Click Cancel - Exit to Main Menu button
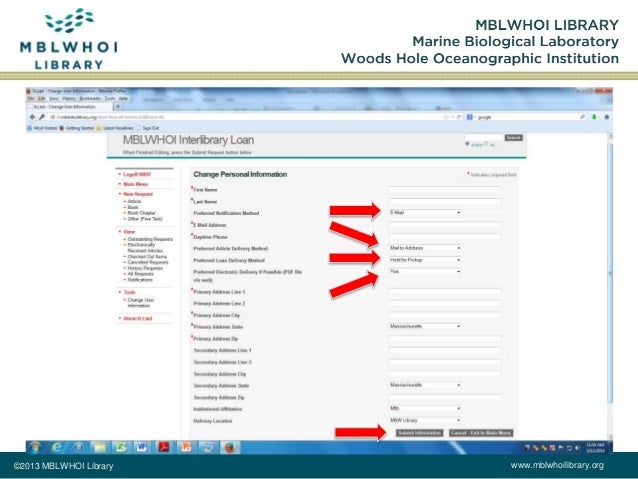 tap(481, 433)
